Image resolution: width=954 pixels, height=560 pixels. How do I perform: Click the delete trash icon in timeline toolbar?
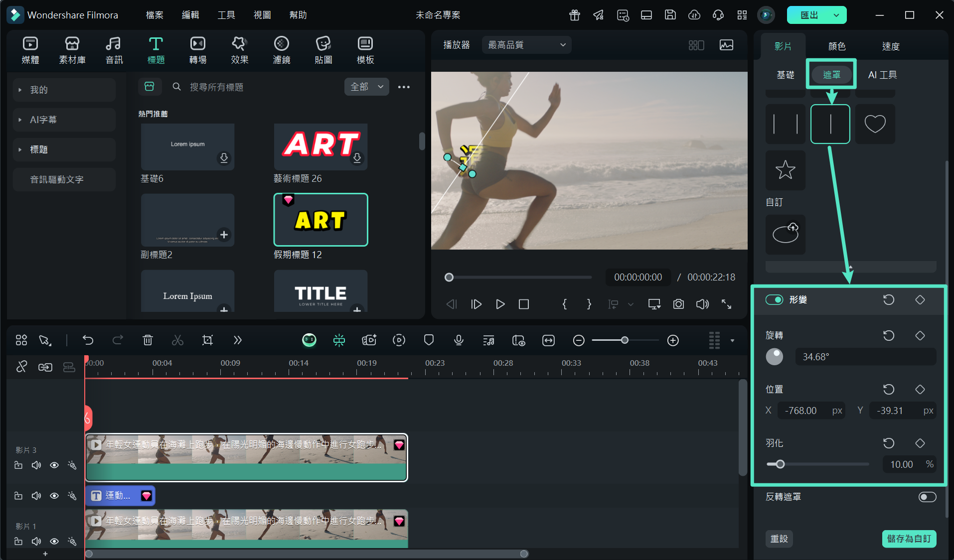click(x=148, y=340)
